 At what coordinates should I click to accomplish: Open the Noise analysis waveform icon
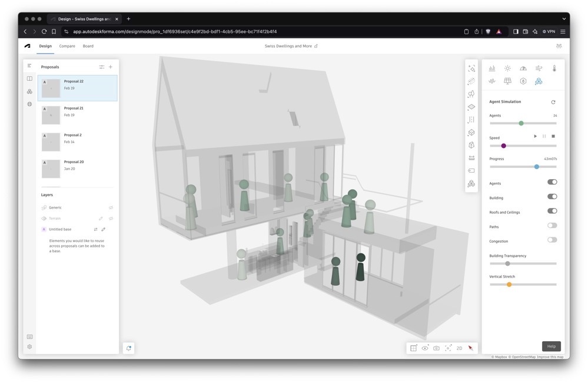[491, 81]
